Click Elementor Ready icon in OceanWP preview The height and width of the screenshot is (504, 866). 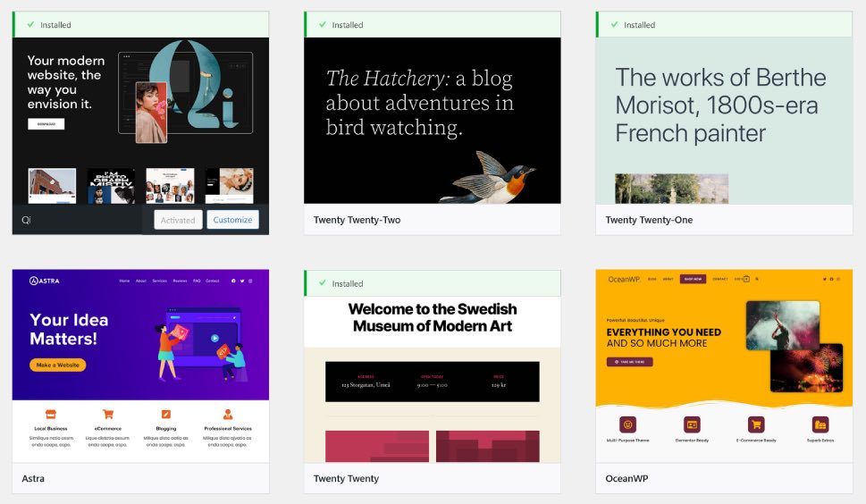pos(692,424)
